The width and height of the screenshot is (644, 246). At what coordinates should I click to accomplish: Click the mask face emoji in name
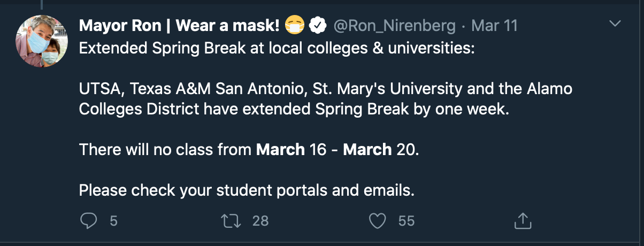[295, 25]
